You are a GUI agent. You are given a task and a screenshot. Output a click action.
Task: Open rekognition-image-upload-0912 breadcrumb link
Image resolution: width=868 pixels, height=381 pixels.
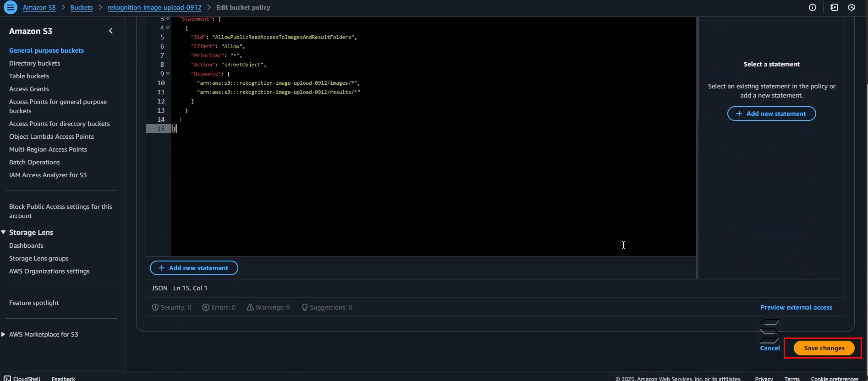(154, 7)
